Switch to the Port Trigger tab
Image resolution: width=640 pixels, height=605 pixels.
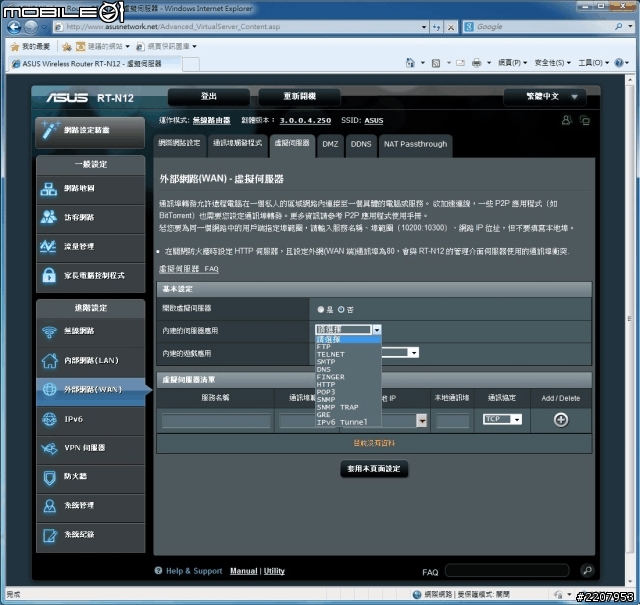click(x=237, y=144)
